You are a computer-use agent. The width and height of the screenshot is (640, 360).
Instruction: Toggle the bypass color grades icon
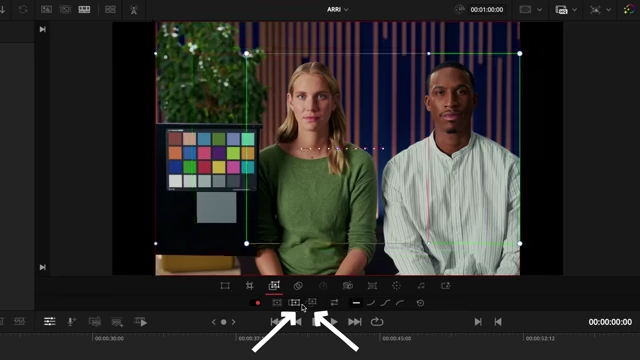pos(595,9)
